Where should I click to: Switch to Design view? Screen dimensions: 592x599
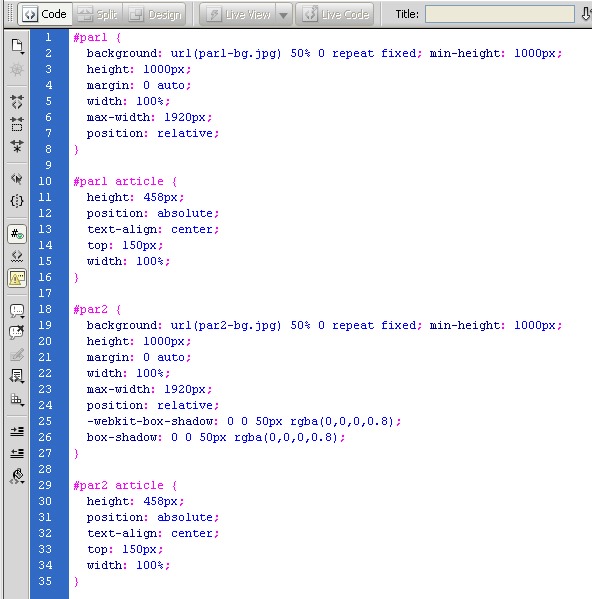click(x=155, y=15)
